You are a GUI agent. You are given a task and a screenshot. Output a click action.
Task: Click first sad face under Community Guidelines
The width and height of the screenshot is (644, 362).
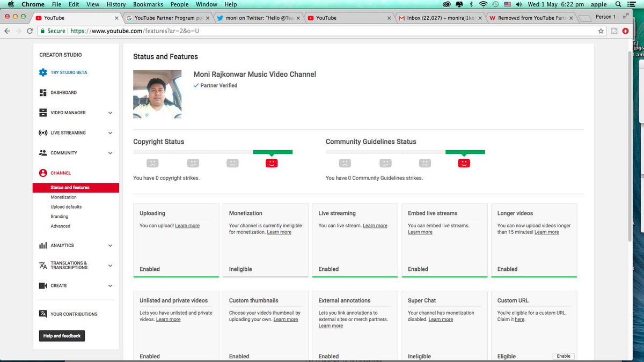click(345, 163)
